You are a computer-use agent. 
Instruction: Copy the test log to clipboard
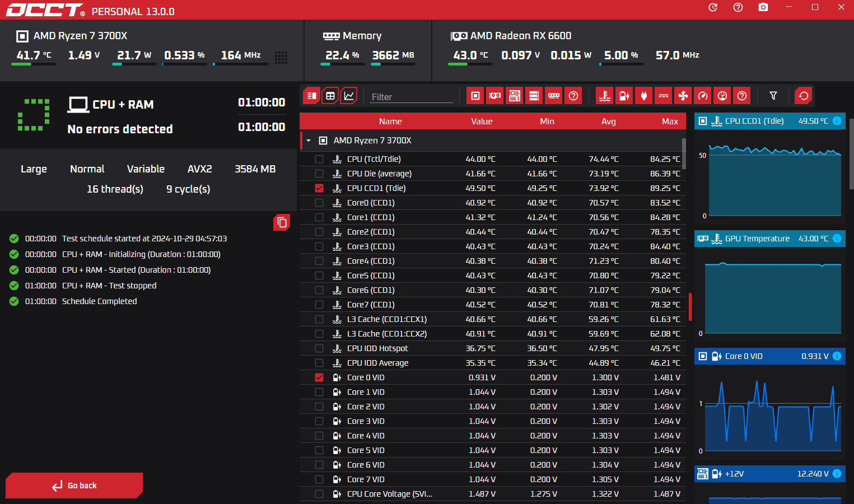(282, 222)
